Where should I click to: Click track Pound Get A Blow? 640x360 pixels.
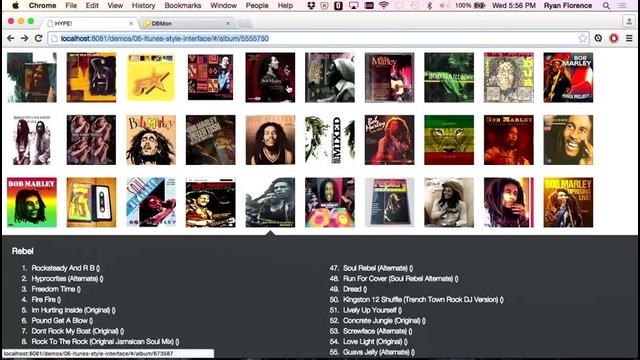click(x=62, y=321)
